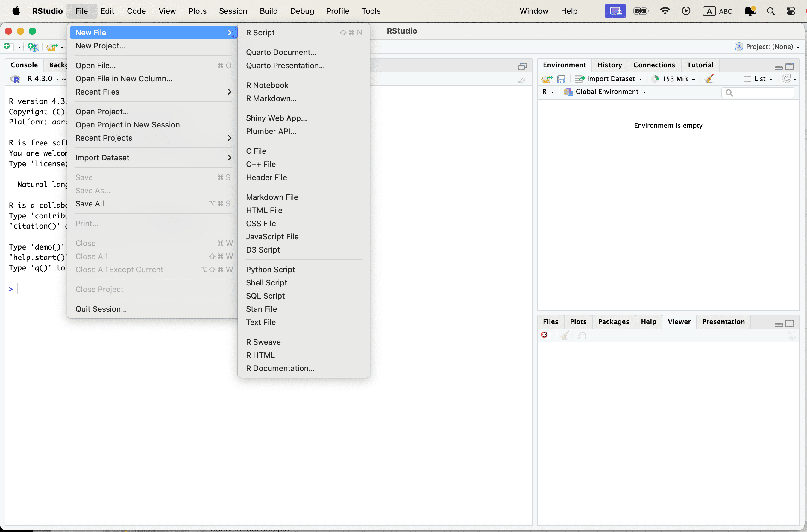Clear environment objects with the broom icon
The width and height of the screenshot is (807, 532).
(x=709, y=79)
